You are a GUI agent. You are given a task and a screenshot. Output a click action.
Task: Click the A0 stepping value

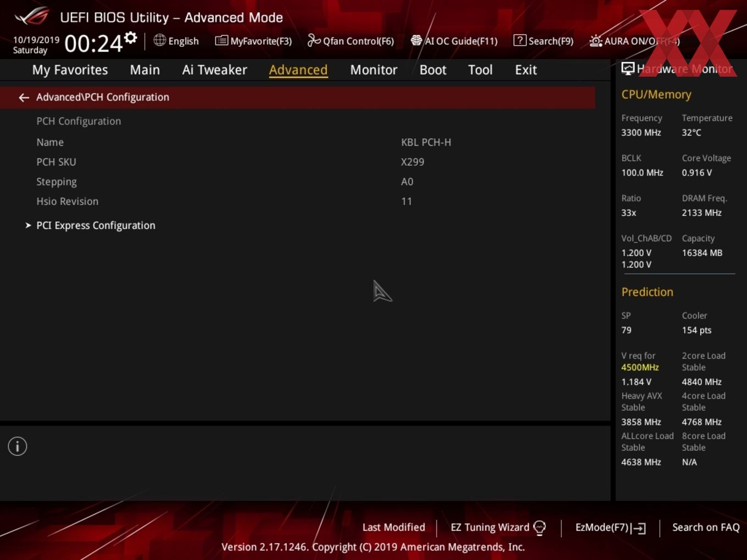pos(407,182)
